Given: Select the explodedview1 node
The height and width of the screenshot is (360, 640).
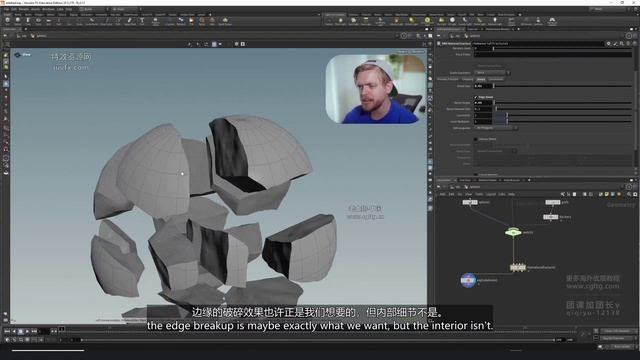Looking at the screenshot, I should point(468,280).
